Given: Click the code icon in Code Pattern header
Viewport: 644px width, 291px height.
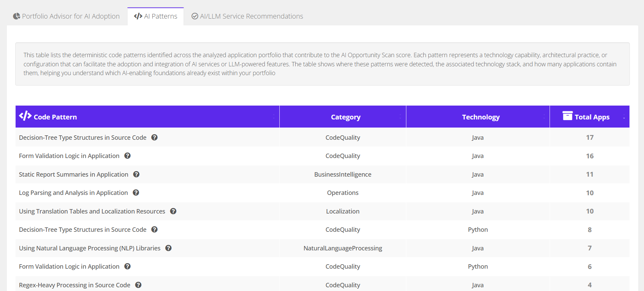Looking at the screenshot, I should point(25,116).
